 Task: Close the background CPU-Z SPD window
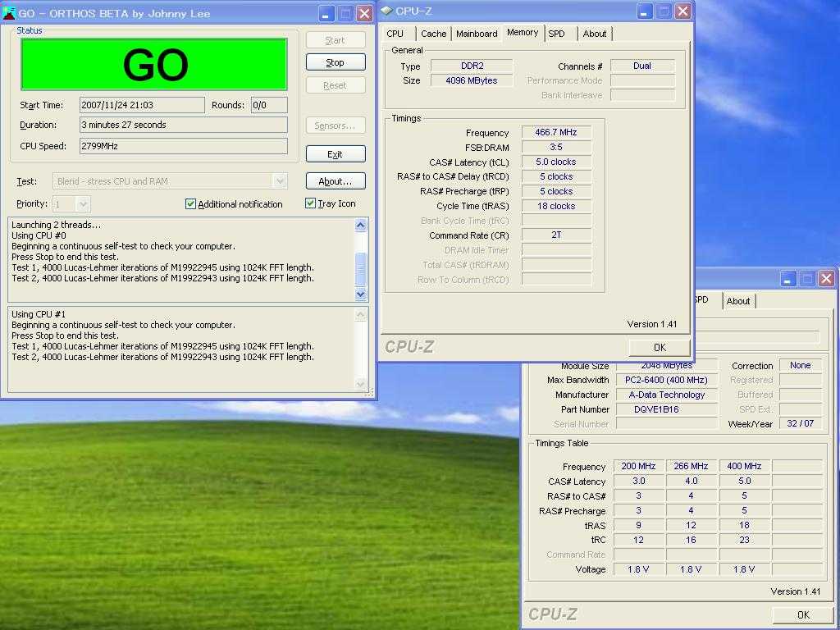pyautogui.click(x=826, y=279)
